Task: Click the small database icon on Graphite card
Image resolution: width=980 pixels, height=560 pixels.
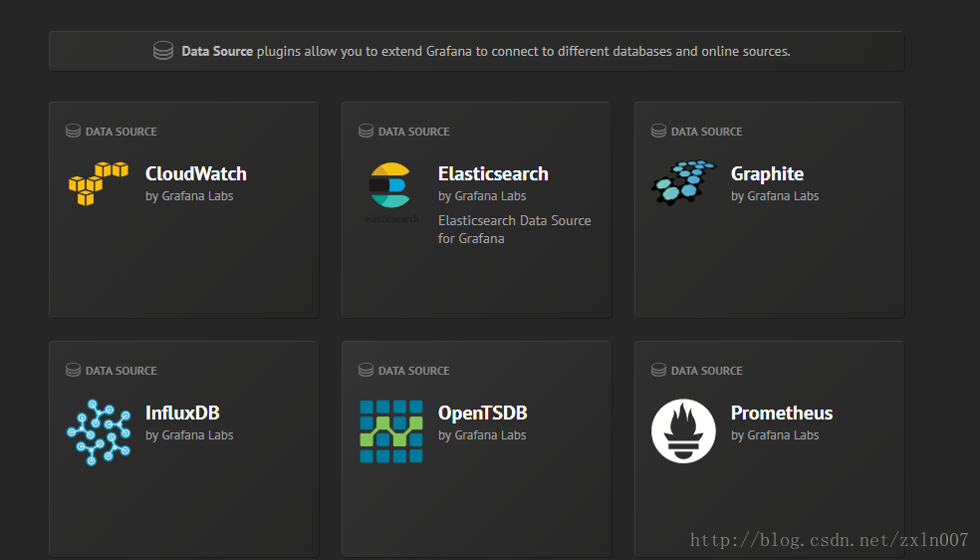Action: [x=658, y=131]
